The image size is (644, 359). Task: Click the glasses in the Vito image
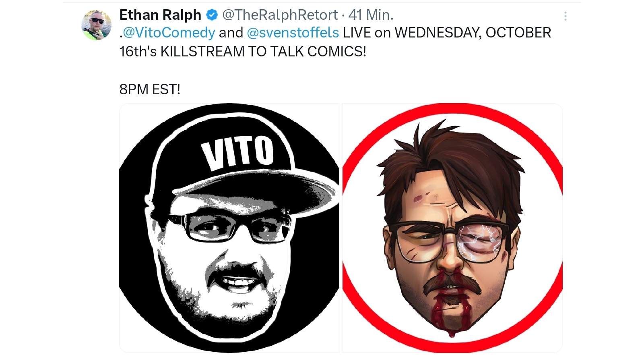coord(230,228)
